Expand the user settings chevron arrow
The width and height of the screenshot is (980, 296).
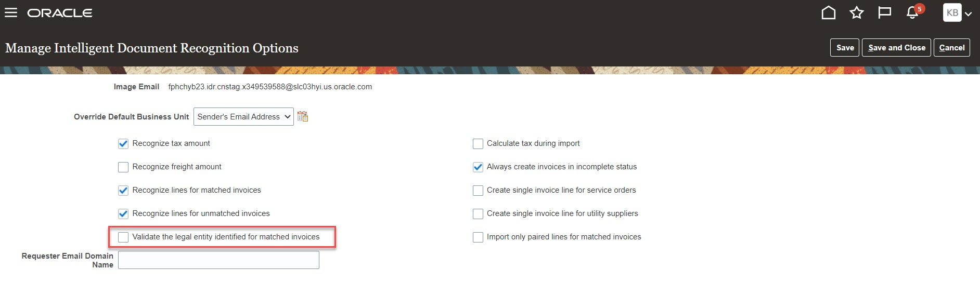[x=968, y=14]
